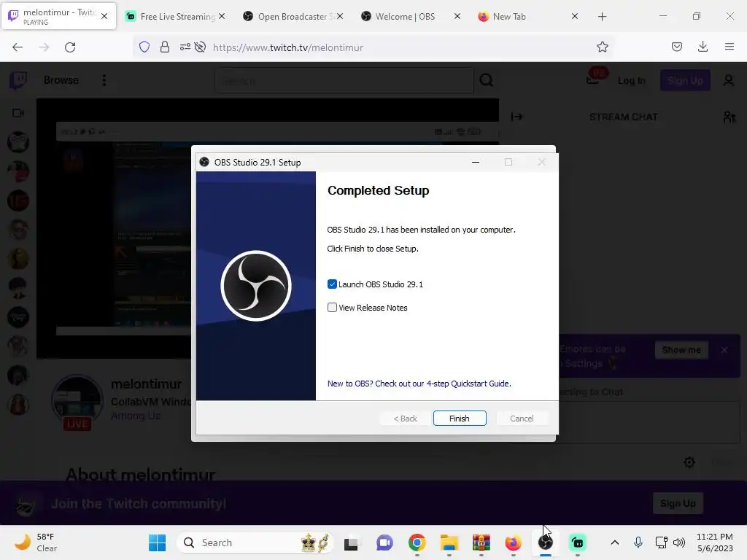Switch to Open Broadcaster Software tab
This screenshot has height=560, width=747.
tap(292, 16)
